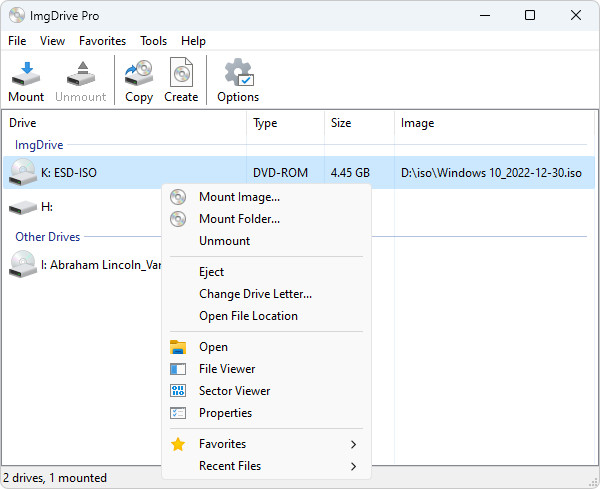Click the ImgDrive Pro title bar app icon
The image size is (600, 489).
tap(17, 15)
